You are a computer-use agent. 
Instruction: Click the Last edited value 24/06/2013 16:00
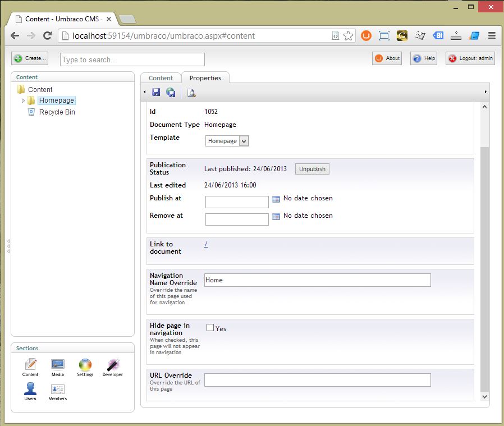230,185
